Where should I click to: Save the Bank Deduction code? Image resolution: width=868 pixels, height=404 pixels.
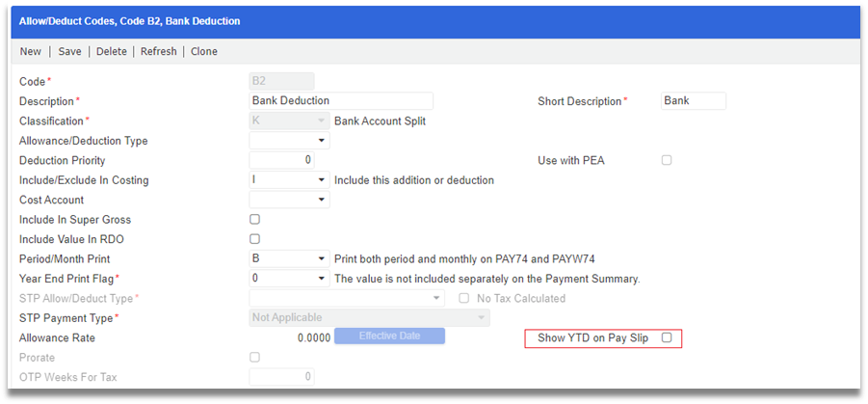69,51
